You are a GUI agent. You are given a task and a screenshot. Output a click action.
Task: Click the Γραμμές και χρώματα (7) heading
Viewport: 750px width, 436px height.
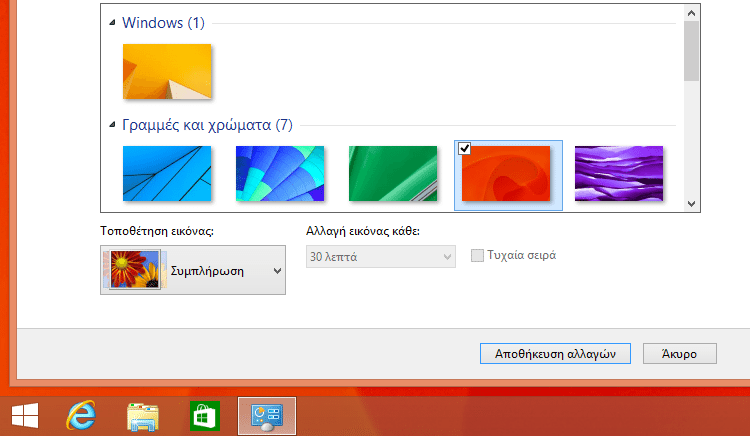click(207, 125)
